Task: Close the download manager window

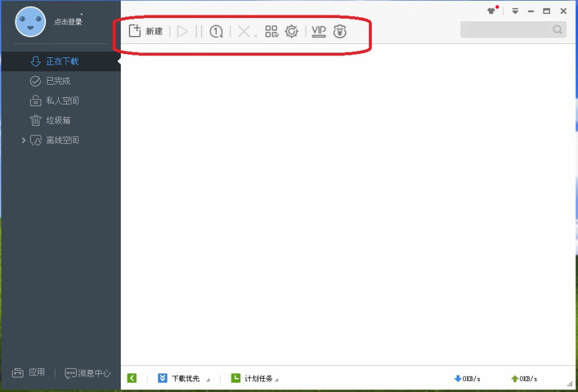Action: coord(563,11)
